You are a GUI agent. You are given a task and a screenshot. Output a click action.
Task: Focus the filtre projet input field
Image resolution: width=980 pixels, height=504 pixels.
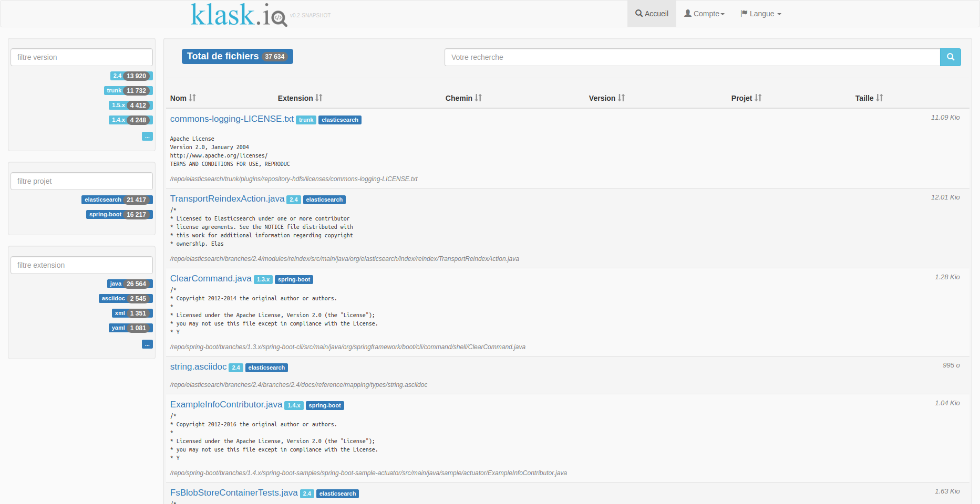click(81, 181)
